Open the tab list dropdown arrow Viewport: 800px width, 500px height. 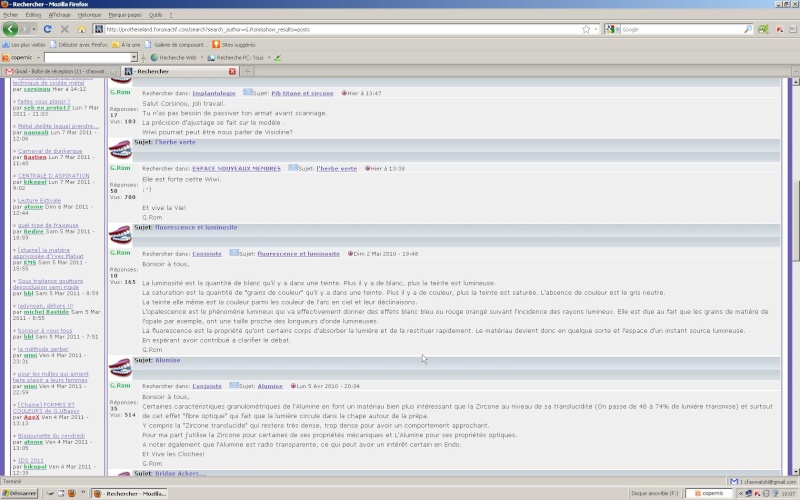(795, 71)
